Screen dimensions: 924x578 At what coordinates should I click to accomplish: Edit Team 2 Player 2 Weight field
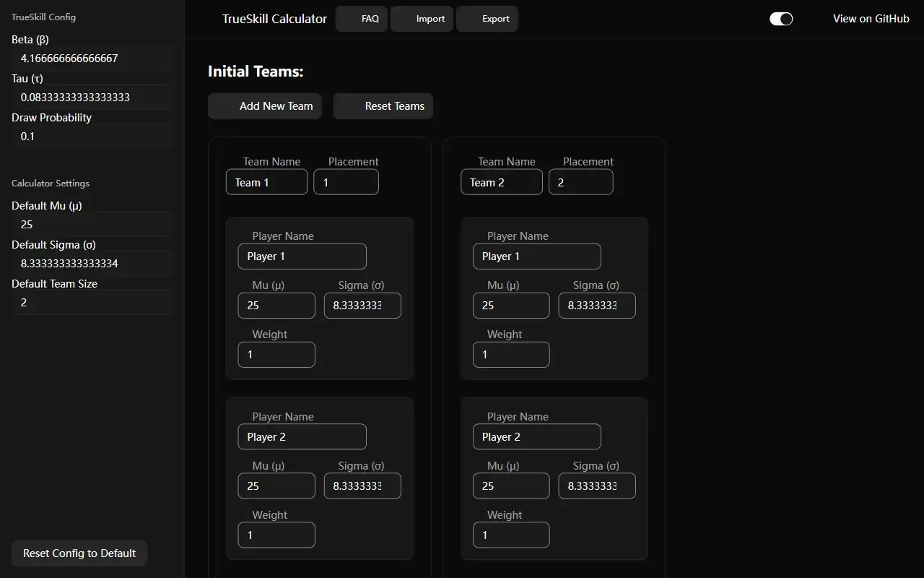tap(511, 535)
